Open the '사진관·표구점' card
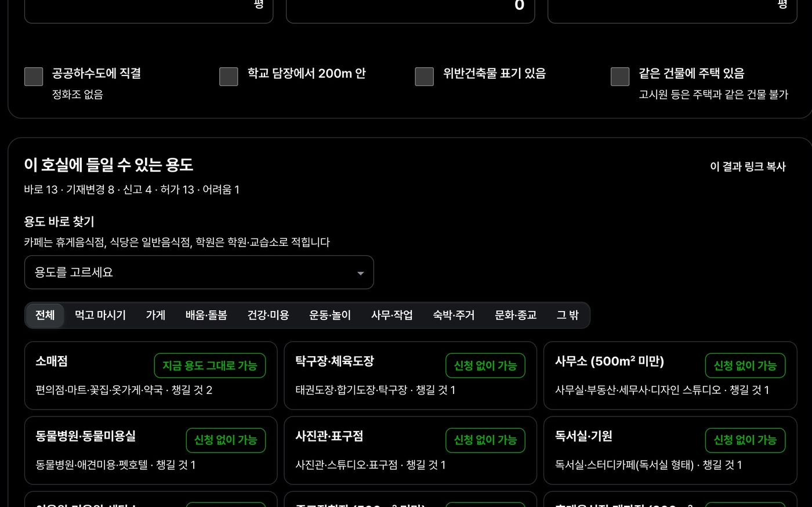The width and height of the screenshot is (812, 507). 411,450
